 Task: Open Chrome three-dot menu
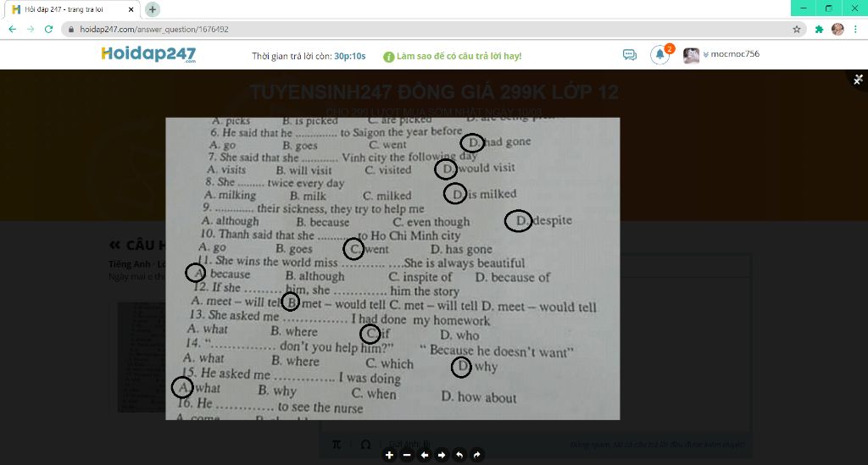pos(856,30)
